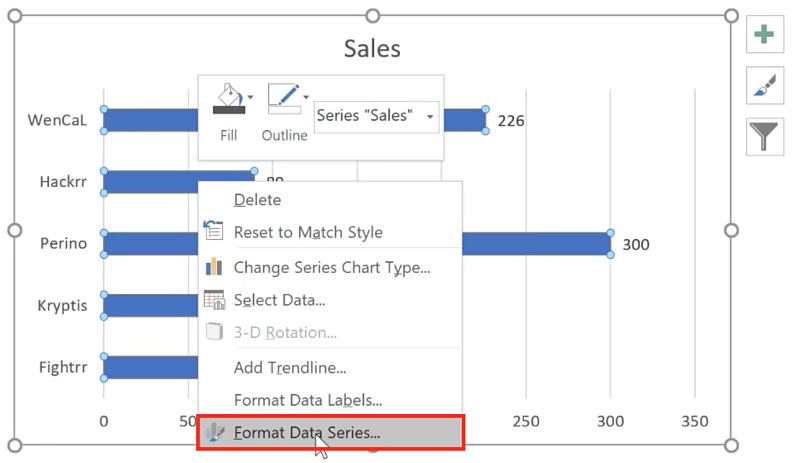Viewport: 800px width, 463px height.
Task: Click the Outline pen icon
Action: click(x=283, y=99)
